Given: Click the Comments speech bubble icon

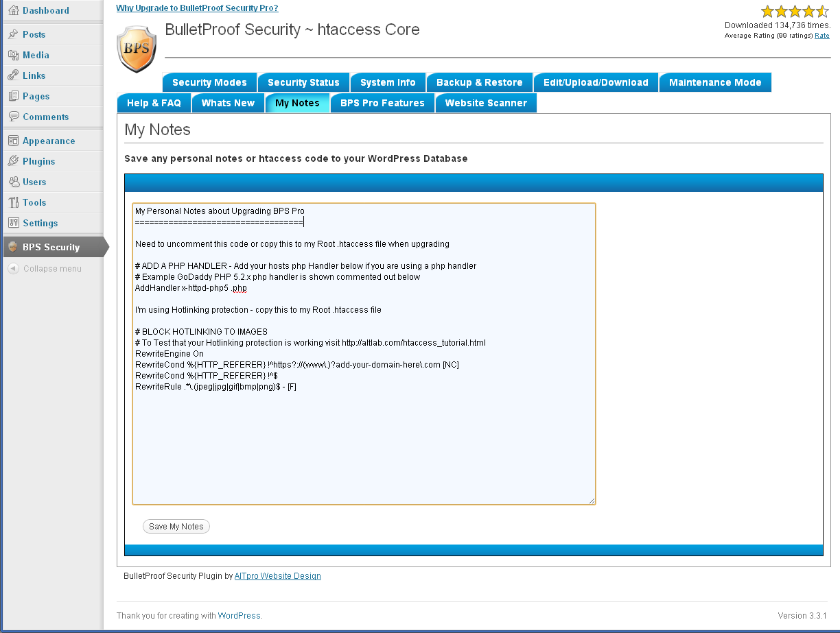Looking at the screenshot, I should pyautogui.click(x=13, y=117).
